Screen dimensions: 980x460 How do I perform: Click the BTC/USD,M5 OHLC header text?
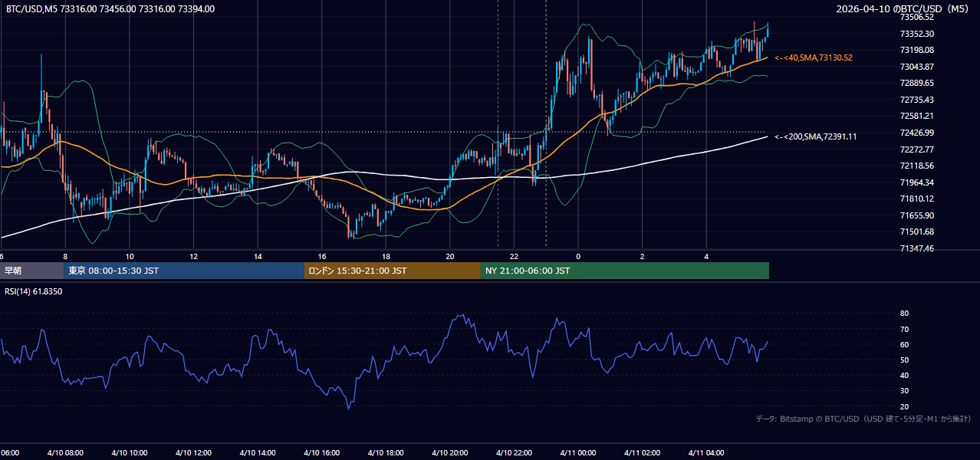[x=110, y=9]
